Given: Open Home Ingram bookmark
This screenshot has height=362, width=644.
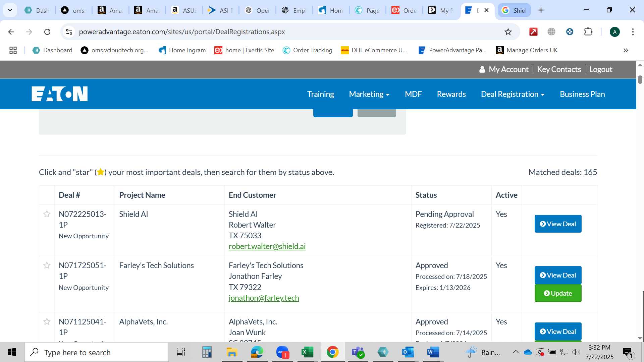Looking at the screenshot, I should (x=182, y=50).
